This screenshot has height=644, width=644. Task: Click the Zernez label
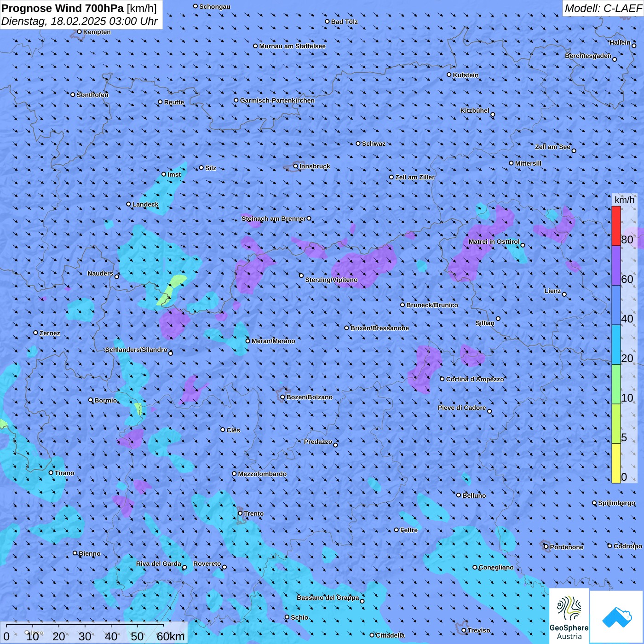[x=50, y=333]
